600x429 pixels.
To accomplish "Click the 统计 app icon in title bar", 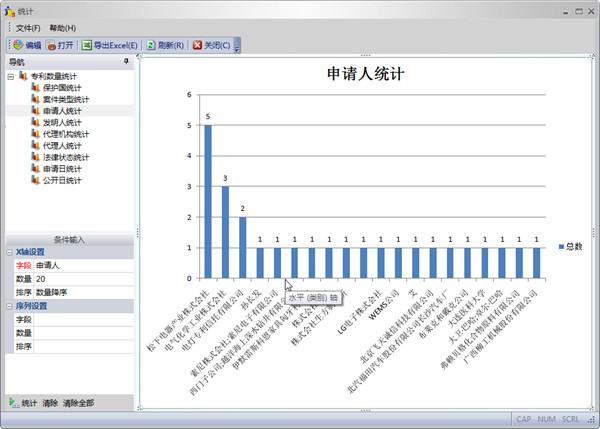I will 10,11.
